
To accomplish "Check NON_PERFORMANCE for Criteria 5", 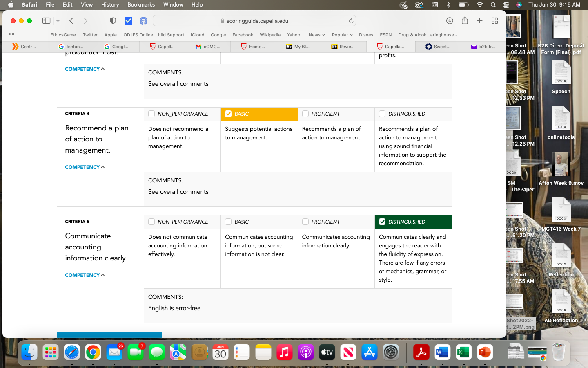I will (x=151, y=222).
